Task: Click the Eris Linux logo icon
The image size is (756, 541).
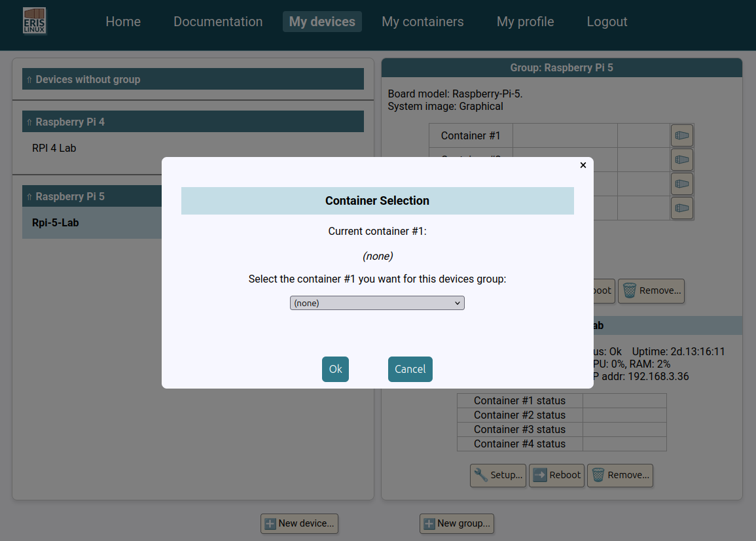Action: coord(34,21)
